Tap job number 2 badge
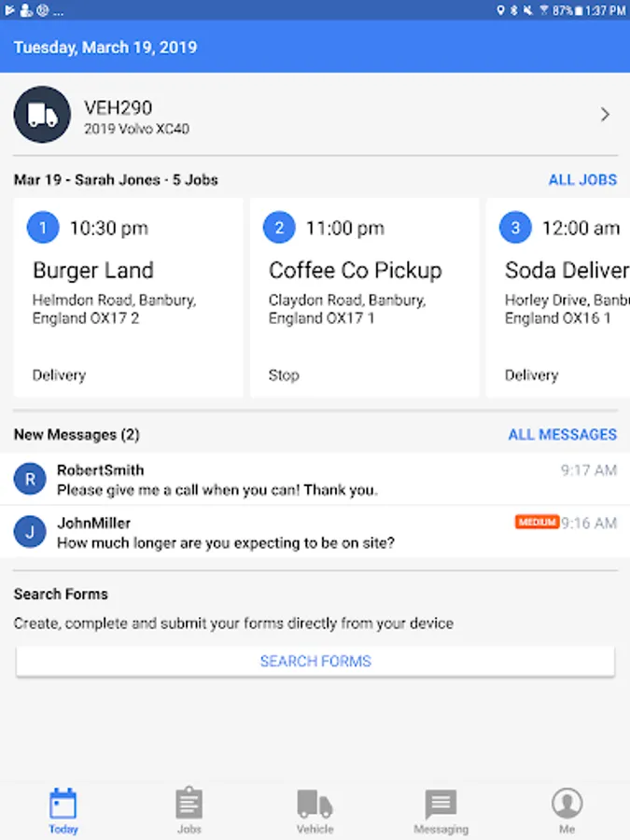The height and width of the screenshot is (840, 630). point(279,228)
